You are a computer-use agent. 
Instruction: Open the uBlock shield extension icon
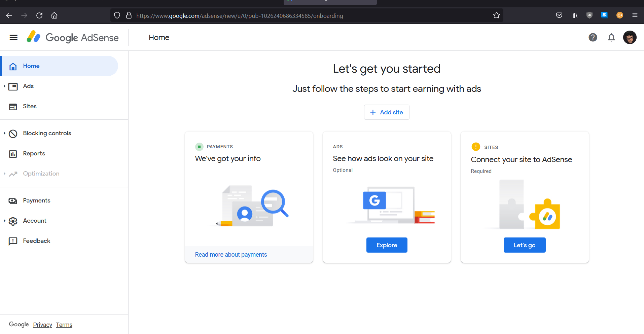(589, 15)
